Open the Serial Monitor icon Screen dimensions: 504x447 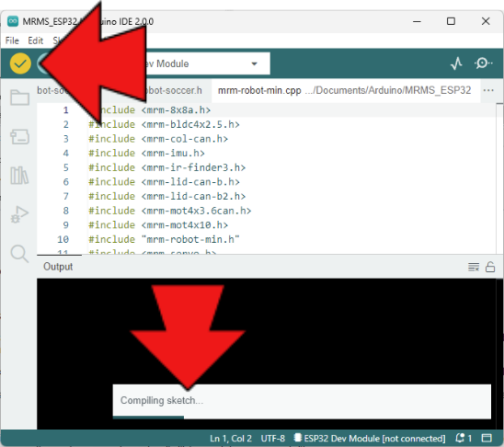(x=483, y=63)
